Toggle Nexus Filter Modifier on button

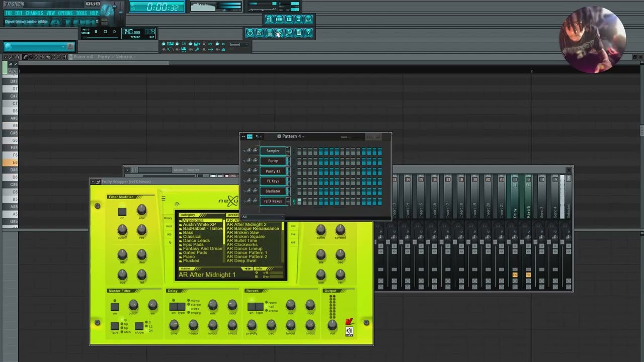click(122, 212)
